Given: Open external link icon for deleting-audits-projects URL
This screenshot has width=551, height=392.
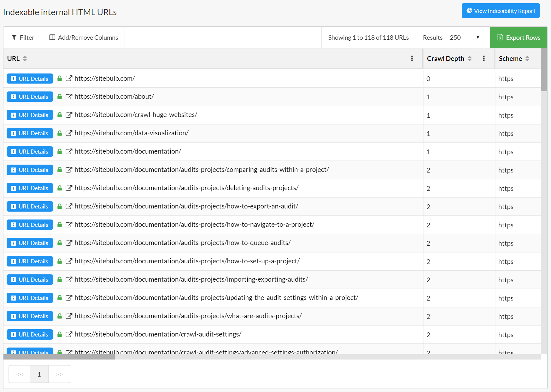Looking at the screenshot, I should (x=69, y=188).
